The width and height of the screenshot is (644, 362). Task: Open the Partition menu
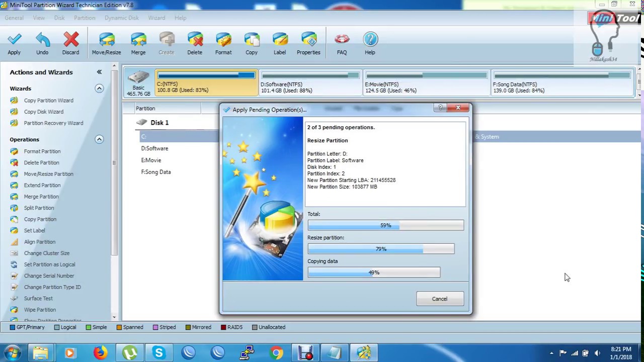(x=85, y=18)
